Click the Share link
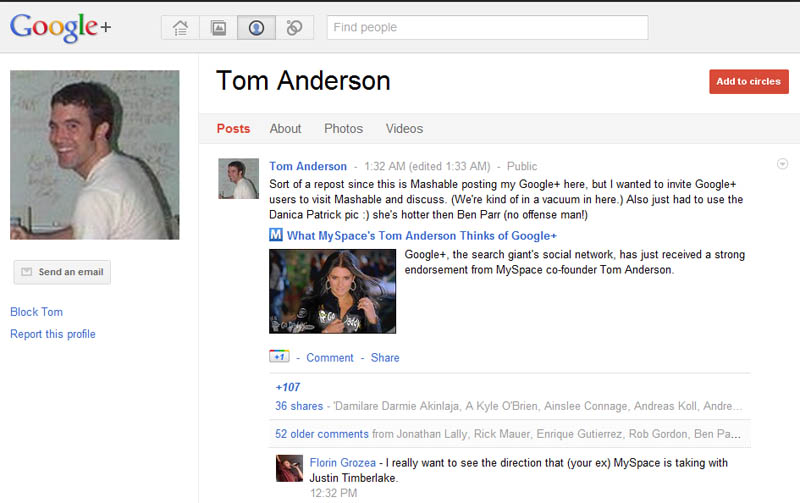 pos(385,358)
